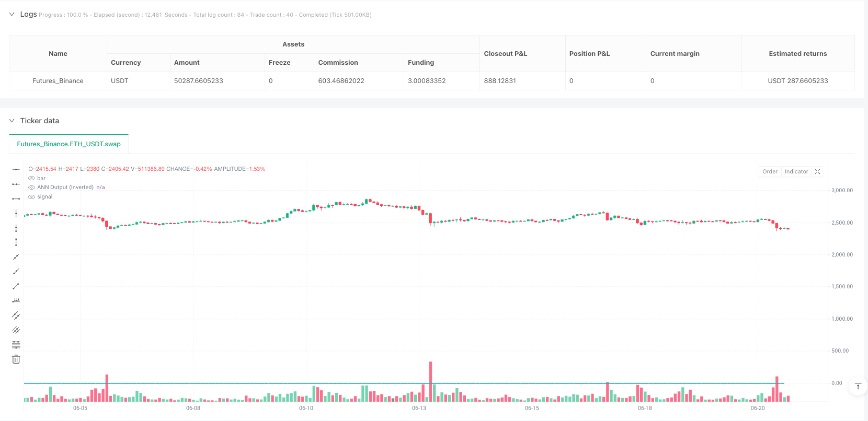Screen dimensions: 868x421
Task: Click the Assets column group header
Action: pos(293,44)
